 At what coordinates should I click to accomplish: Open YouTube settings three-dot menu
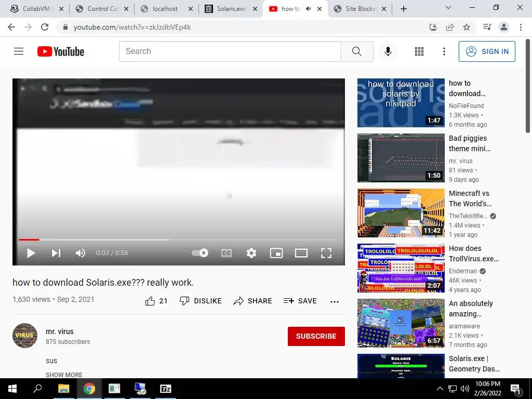pyautogui.click(x=444, y=51)
